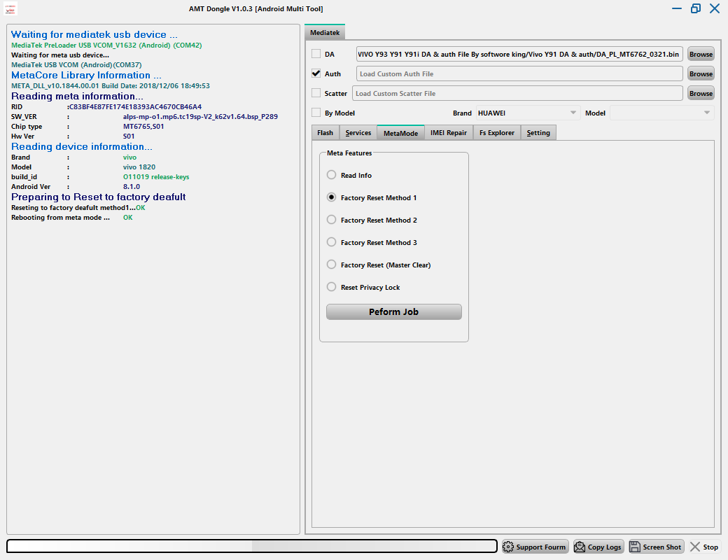Click the AMT Dongle logo icon

[12, 8]
